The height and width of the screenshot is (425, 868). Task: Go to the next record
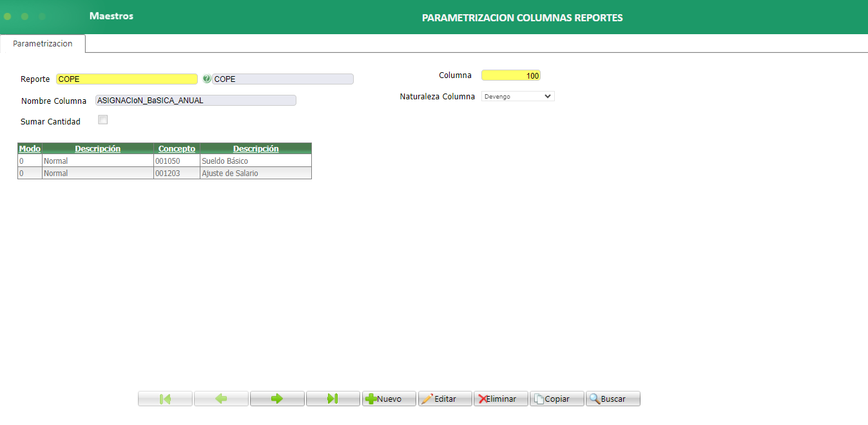click(x=277, y=399)
